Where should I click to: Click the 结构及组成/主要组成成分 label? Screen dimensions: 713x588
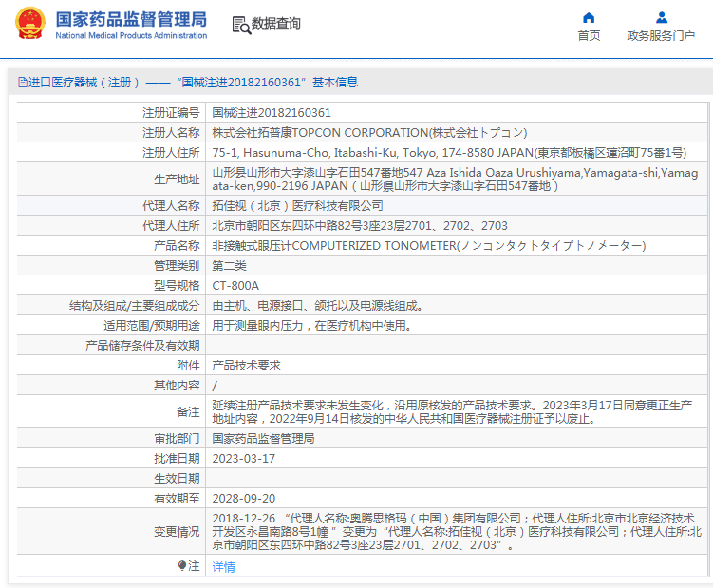pyautogui.click(x=135, y=306)
